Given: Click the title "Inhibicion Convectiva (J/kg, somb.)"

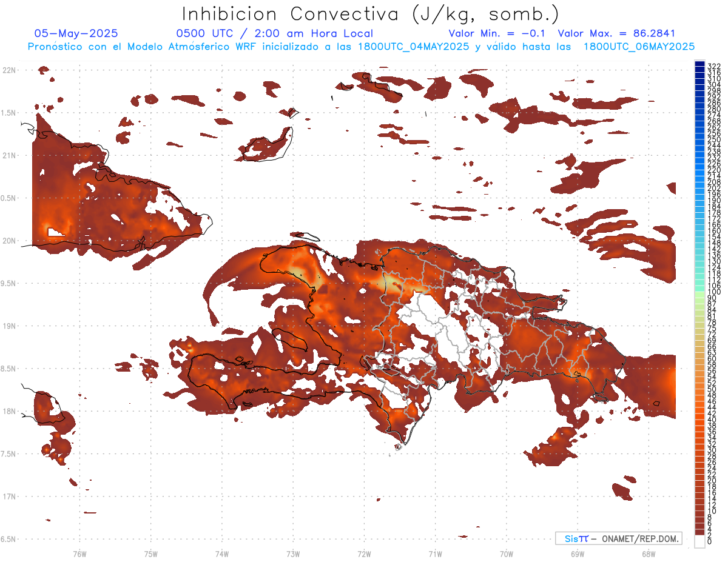Looking at the screenshot, I should pyautogui.click(x=371, y=15).
